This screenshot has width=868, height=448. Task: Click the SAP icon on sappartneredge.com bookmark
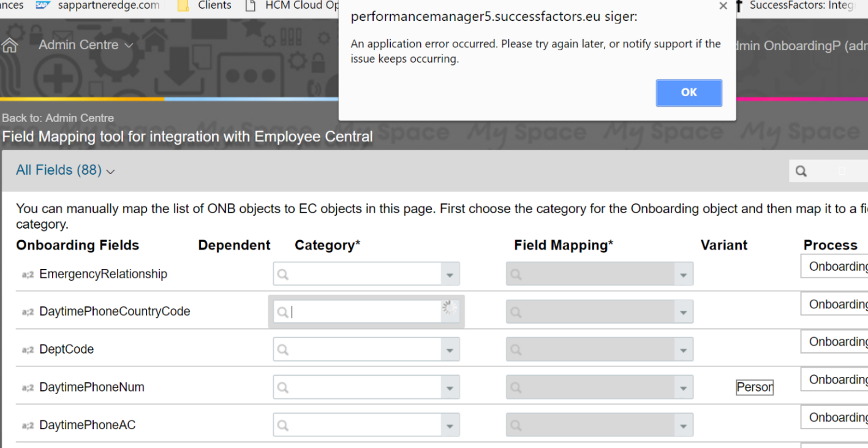42,6
